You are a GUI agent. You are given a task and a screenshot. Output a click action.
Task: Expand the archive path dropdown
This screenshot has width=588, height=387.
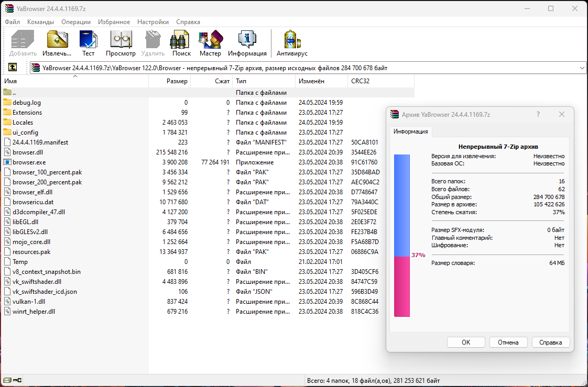(x=582, y=68)
